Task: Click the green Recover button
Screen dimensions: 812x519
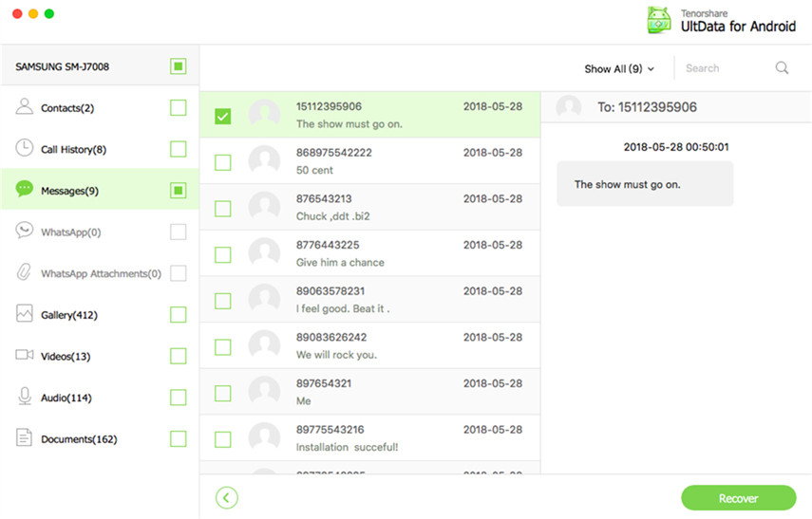Action: coord(739,498)
